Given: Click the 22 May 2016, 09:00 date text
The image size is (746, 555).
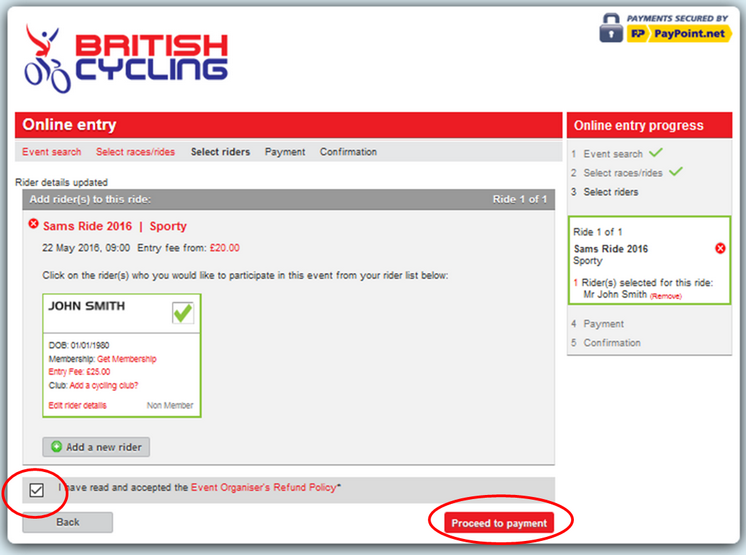Looking at the screenshot, I should (86, 248).
